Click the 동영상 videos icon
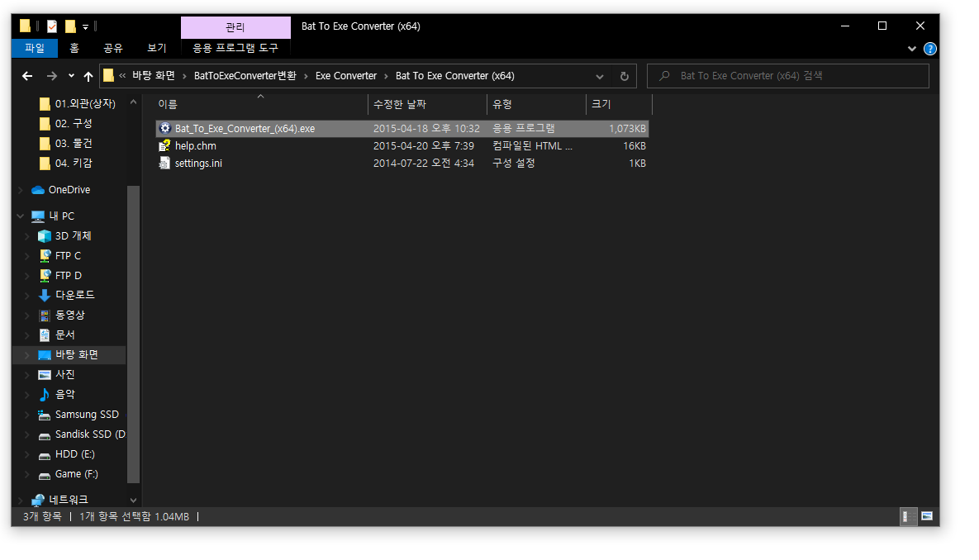Screen dimensions: 979x560 pyautogui.click(x=45, y=316)
